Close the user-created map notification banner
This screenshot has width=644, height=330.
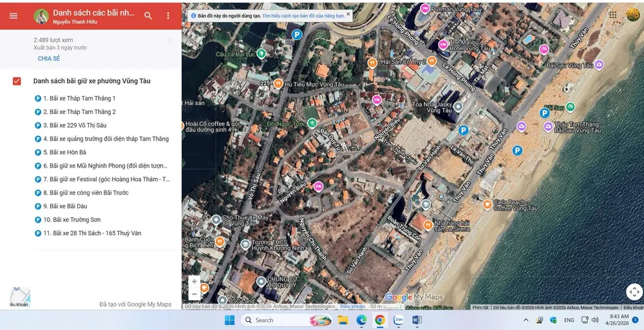[x=348, y=14]
